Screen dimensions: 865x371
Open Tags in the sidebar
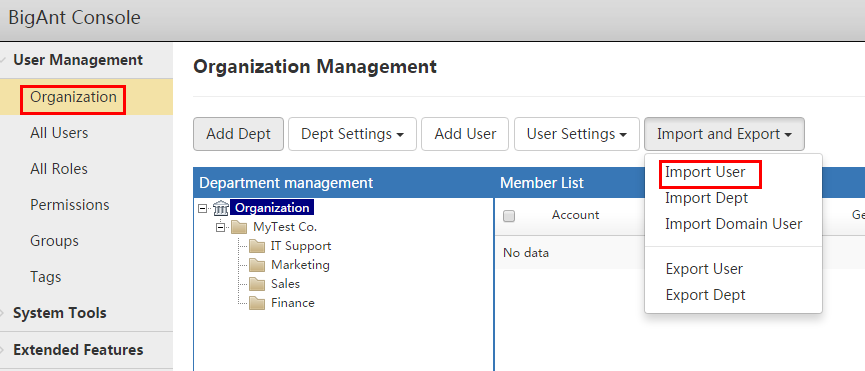45,277
